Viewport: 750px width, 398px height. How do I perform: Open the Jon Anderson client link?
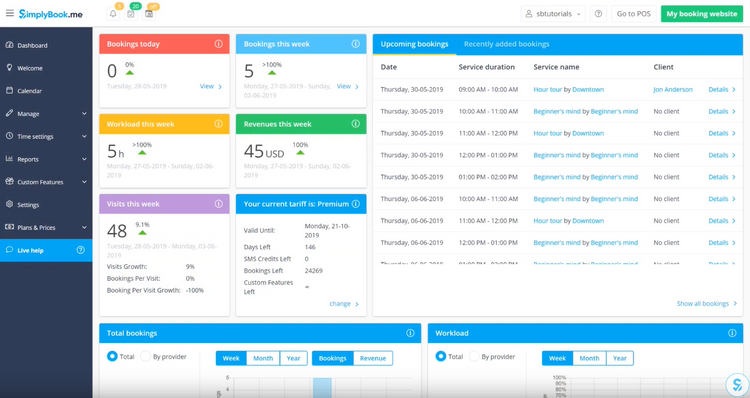[673, 89]
